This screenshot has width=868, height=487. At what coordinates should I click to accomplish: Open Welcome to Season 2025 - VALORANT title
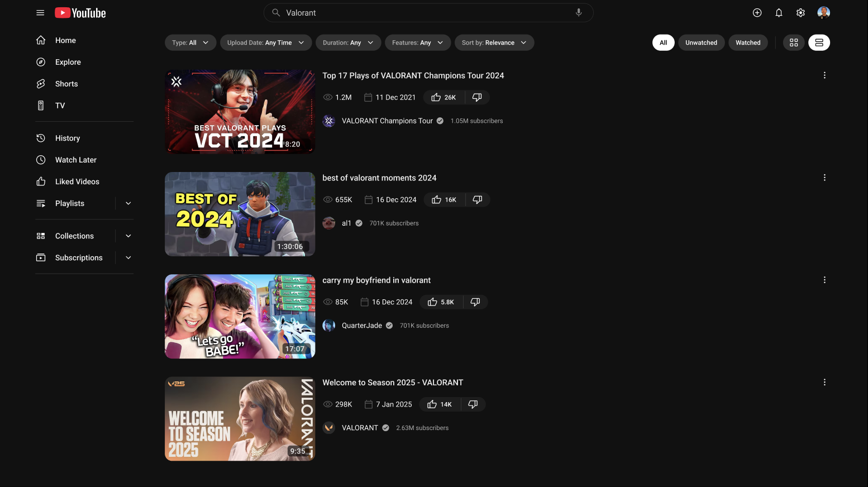pyautogui.click(x=393, y=383)
